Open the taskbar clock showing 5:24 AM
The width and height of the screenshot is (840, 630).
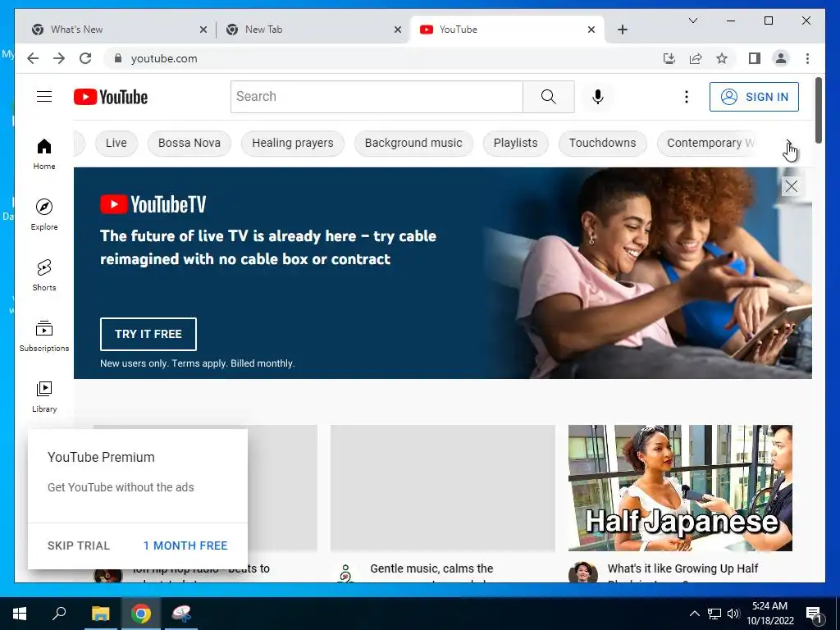pos(769,614)
